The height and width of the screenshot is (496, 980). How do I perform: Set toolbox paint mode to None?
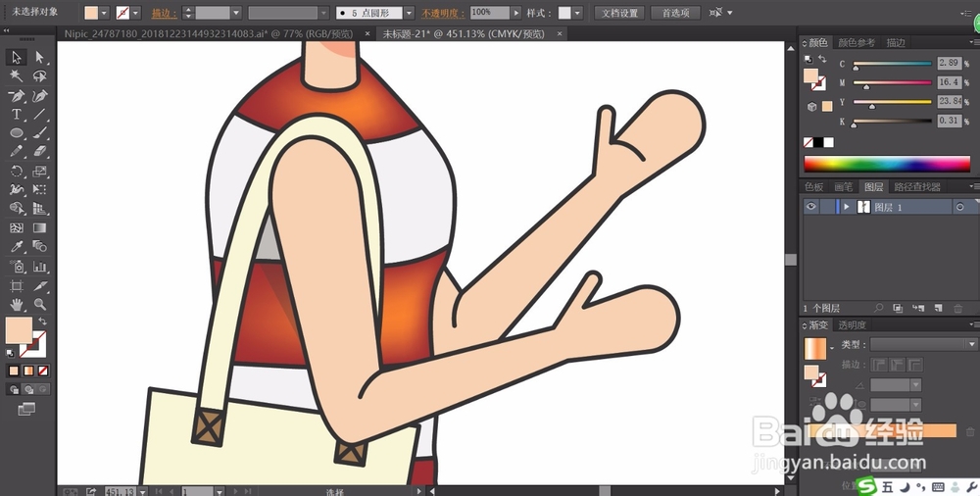point(42,371)
